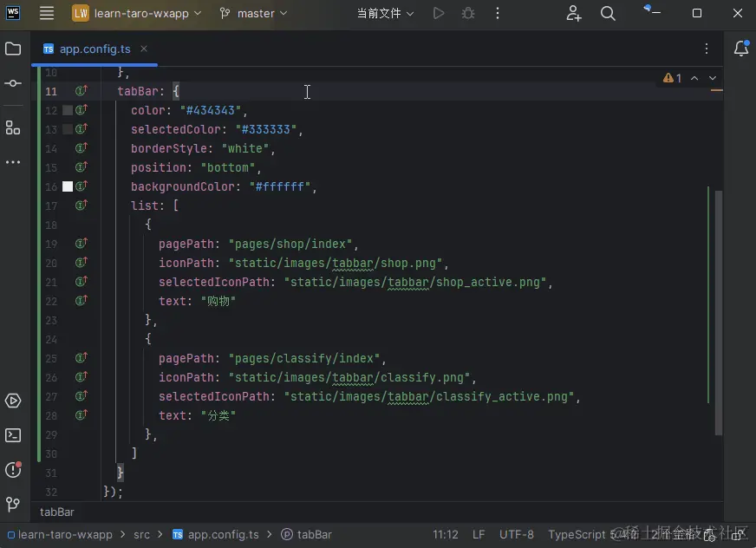The width and height of the screenshot is (756, 548).
Task: Open line and column indicator 11:12
Action: pos(446,534)
